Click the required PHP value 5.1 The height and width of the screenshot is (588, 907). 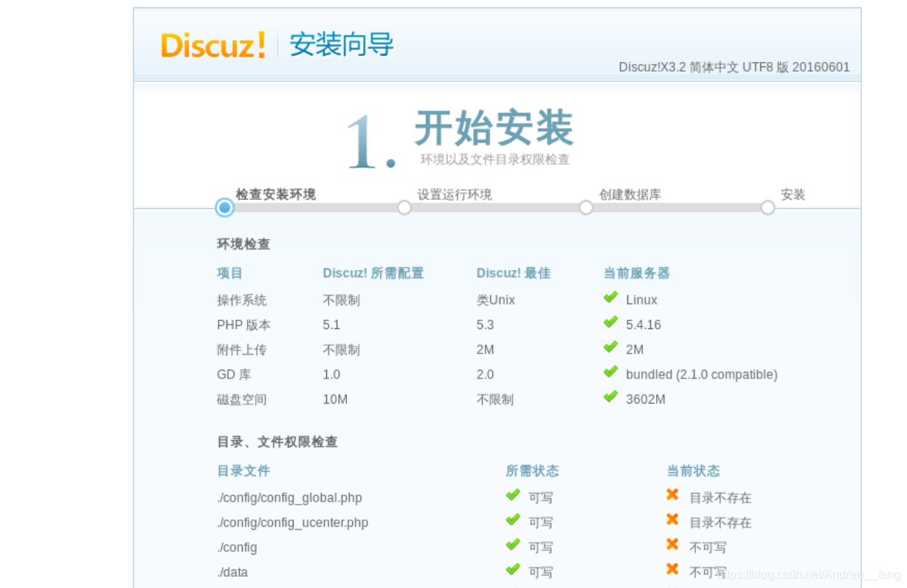pyautogui.click(x=331, y=325)
